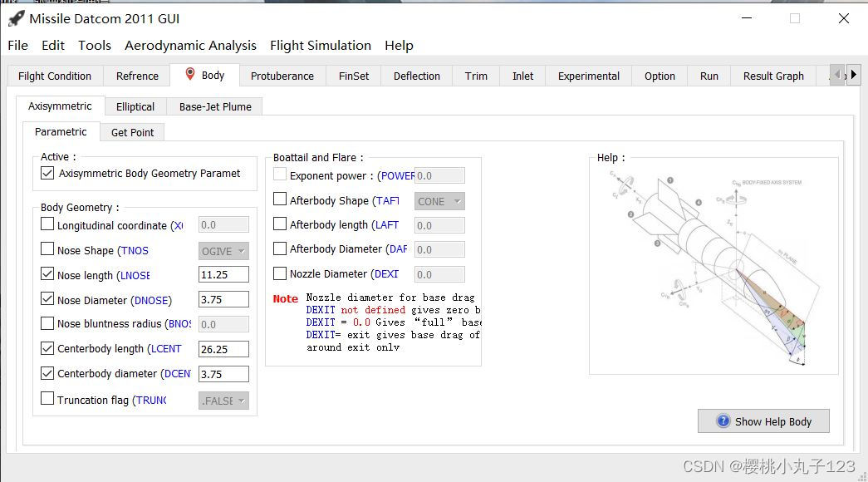Open the .FALSE. truncation dropdown
Viewport: 868px width, 482px height.
click(223, 401)
